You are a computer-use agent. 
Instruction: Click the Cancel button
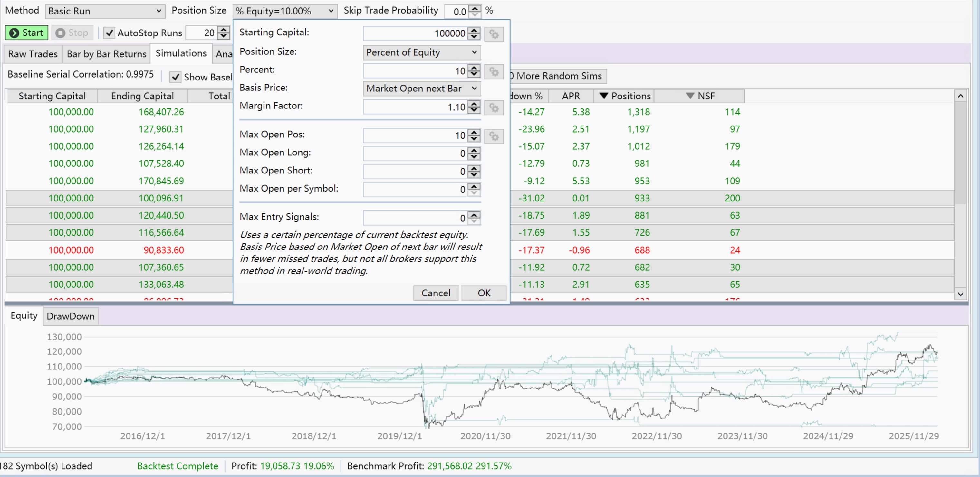436,293
